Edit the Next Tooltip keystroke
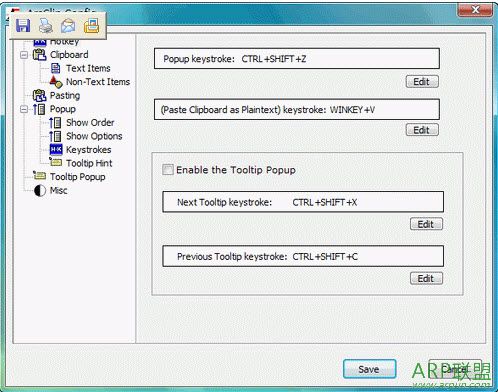Image resolution: width=498 pixels, height=392 pixels. [426, 224]
